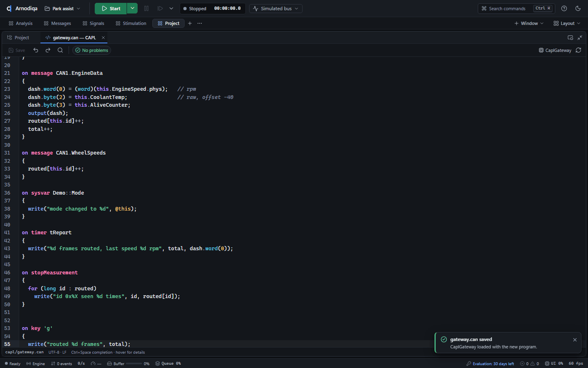Image resolution: width=588 pixels, height=368 pixels.
Task: Focus the Search commands field
Action: click(516, 9)
